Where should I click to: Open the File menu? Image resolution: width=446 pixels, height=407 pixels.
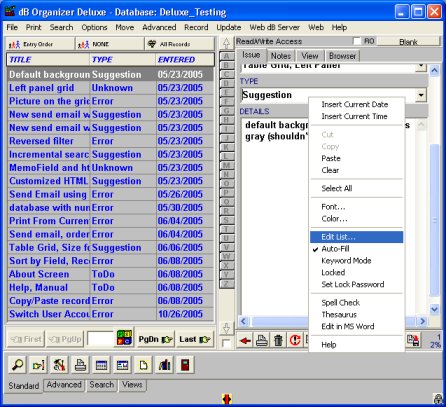click(12, 27)
